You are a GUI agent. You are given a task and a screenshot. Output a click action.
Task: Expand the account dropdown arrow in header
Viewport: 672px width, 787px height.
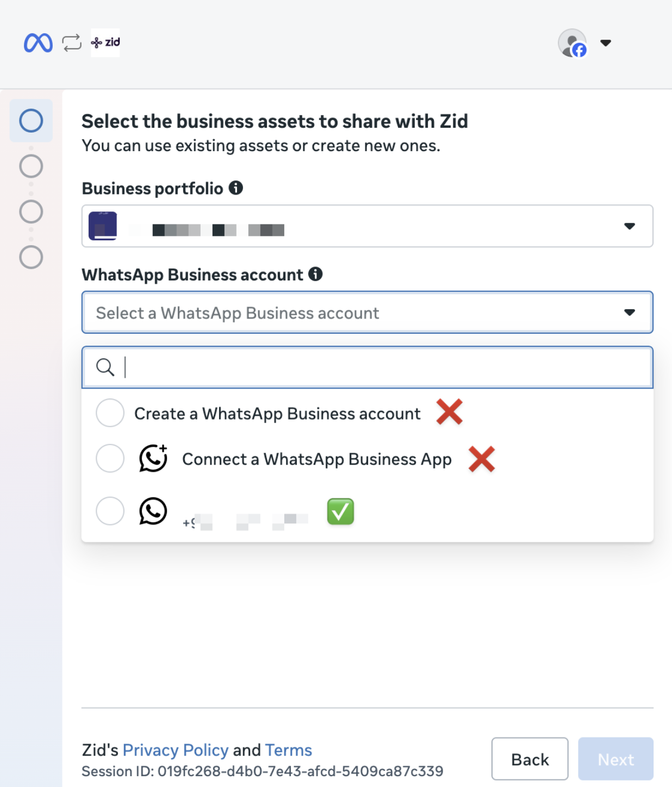click(x=606, y=43)
